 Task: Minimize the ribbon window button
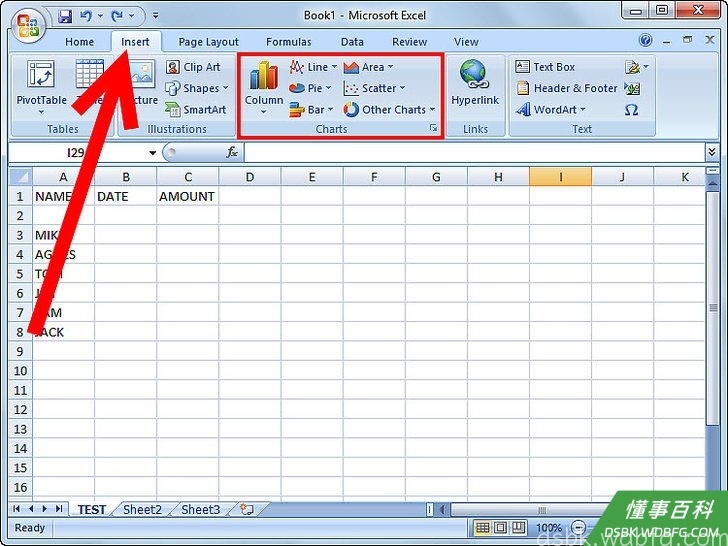667,41
